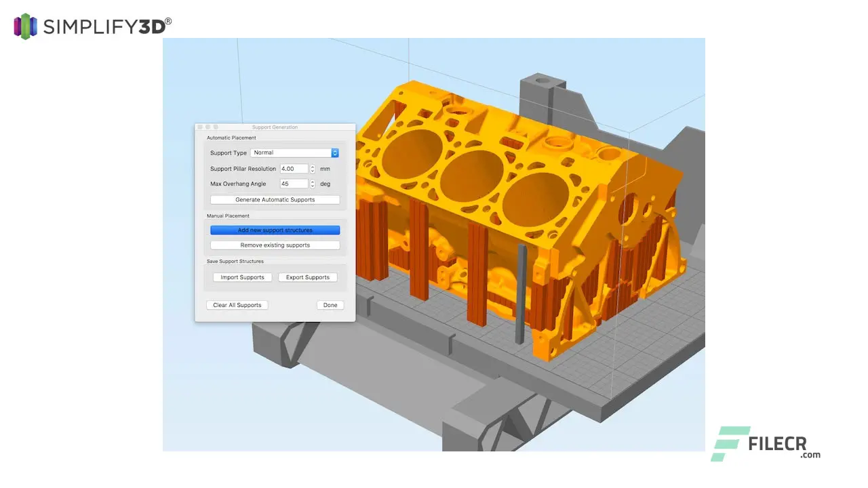Click the Manual Placement section label
Viewport: 868px width, 488px height.
point(228,216)
